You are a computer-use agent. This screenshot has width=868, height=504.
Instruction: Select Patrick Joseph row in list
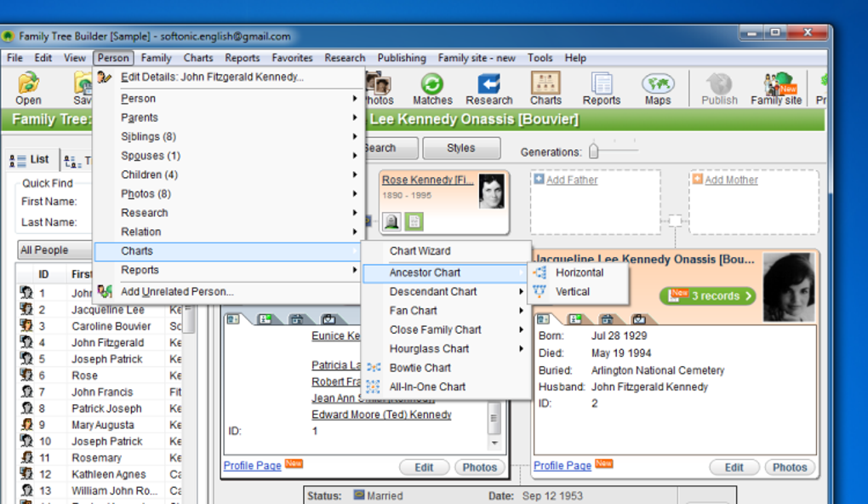100,408
